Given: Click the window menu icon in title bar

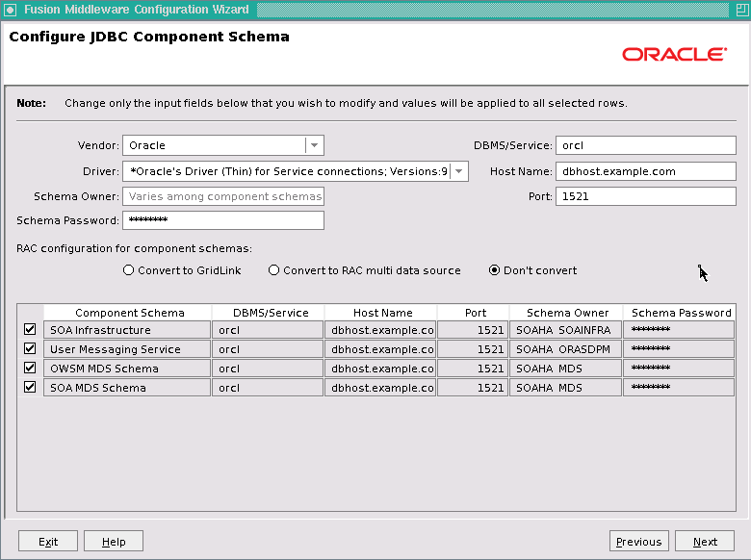Looking at the screenshot, I should [x=10, y=10].
